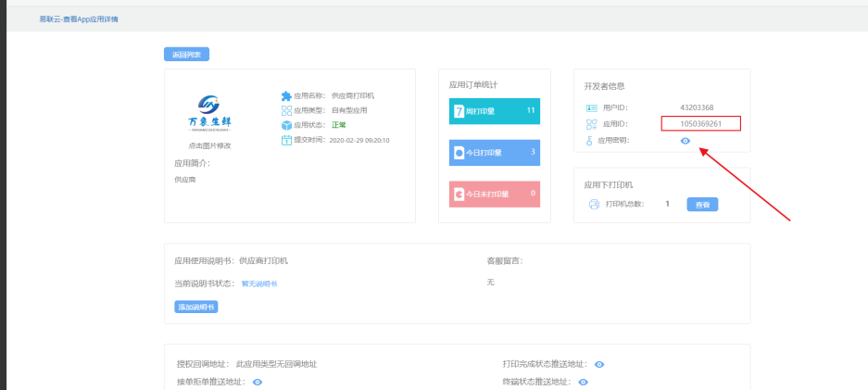
Task: Click the printer icon beside 打印机总数
Action: click(x=594, y=204)
